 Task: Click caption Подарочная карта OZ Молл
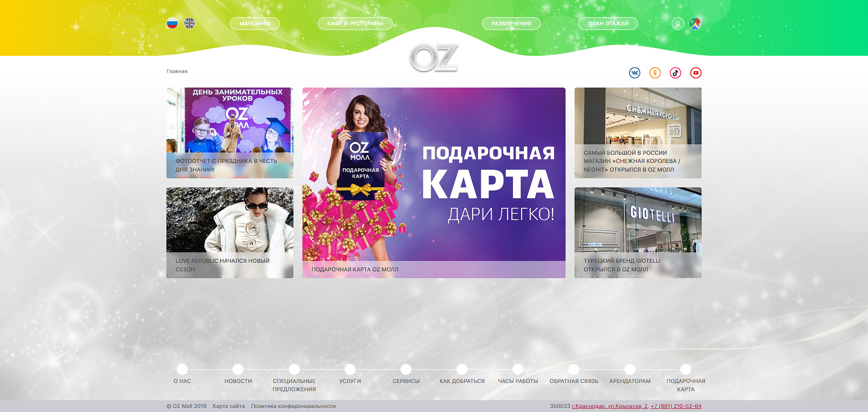tap(355, 270)
